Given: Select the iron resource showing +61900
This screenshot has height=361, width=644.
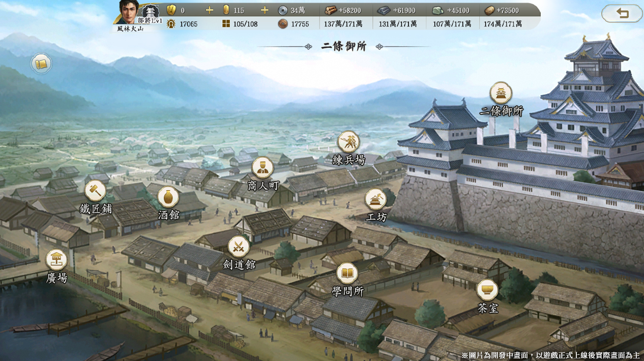Looking at the screenshot, I should coord(397,10).
